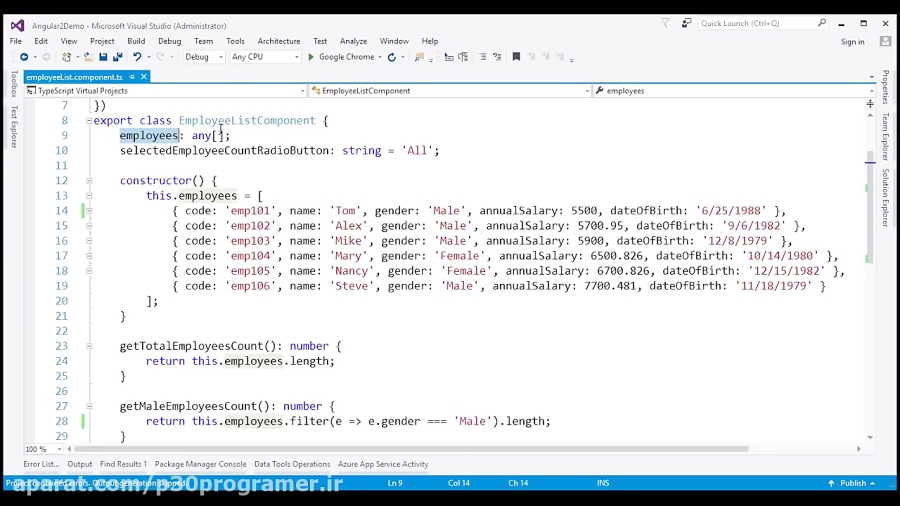Image resolution: width=900 pixels, height=506 pixels.
Task: Click the Save All icon
Action: (118, 57)
